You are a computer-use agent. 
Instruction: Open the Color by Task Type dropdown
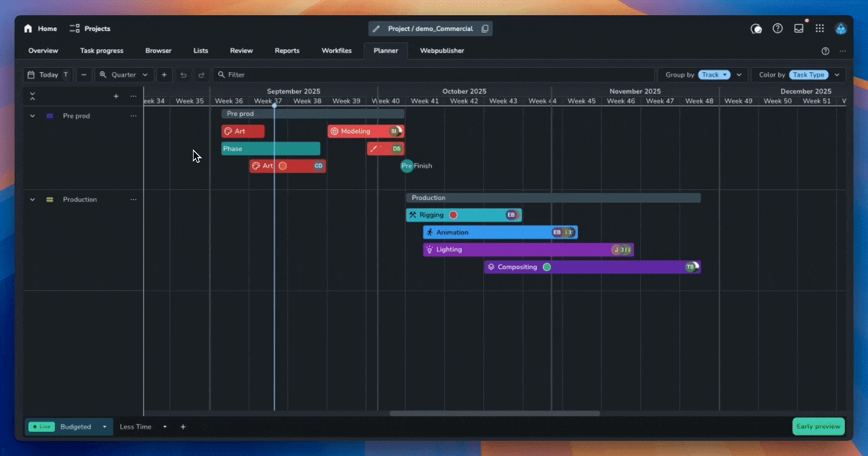[x=809, y=75]
